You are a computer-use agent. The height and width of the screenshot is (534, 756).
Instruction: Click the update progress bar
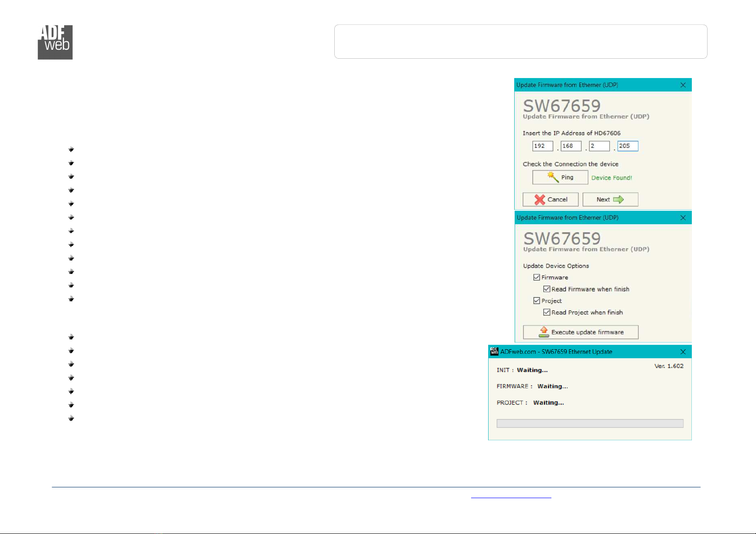pyautogui.click(x=590, y=424)
